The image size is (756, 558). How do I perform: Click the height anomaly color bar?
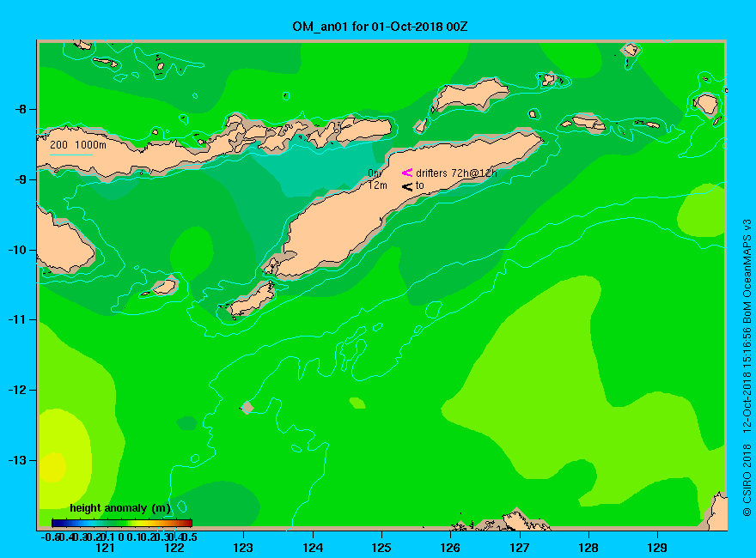122,523
